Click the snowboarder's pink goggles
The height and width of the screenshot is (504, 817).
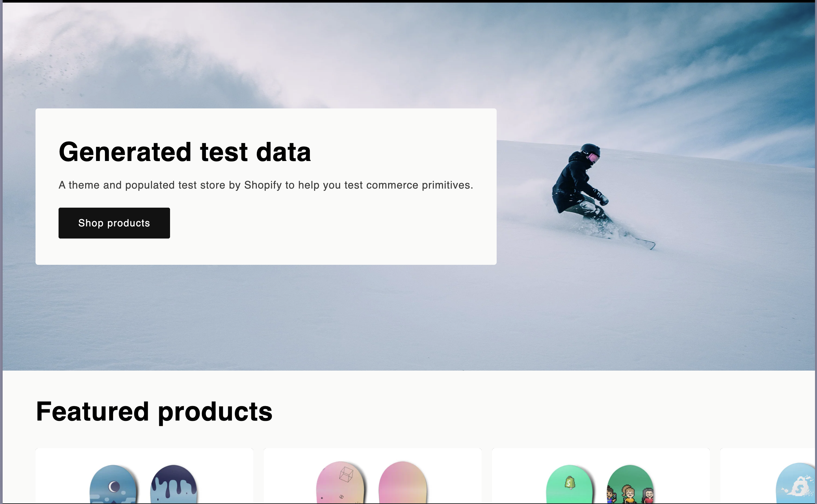(x=593, y=158)
